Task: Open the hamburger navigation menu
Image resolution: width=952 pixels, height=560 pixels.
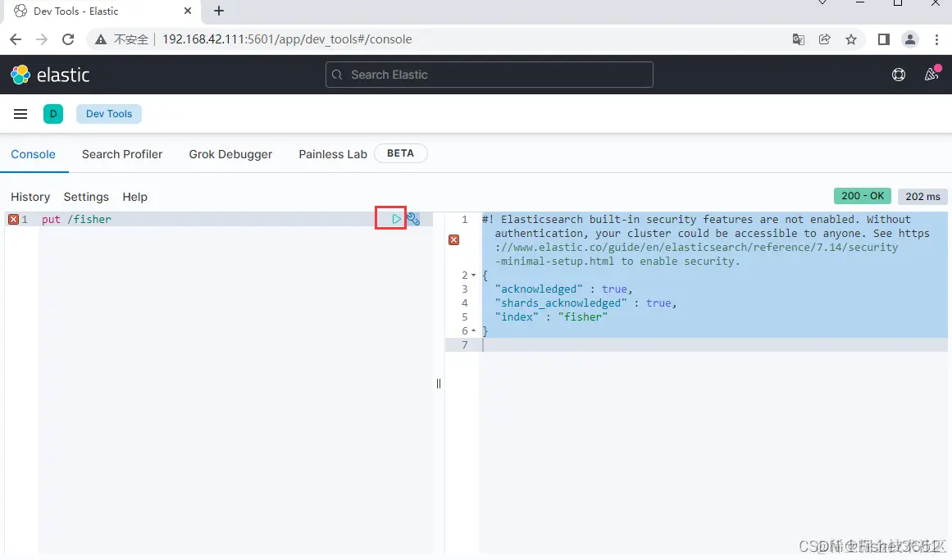Action: coord(20,114)
